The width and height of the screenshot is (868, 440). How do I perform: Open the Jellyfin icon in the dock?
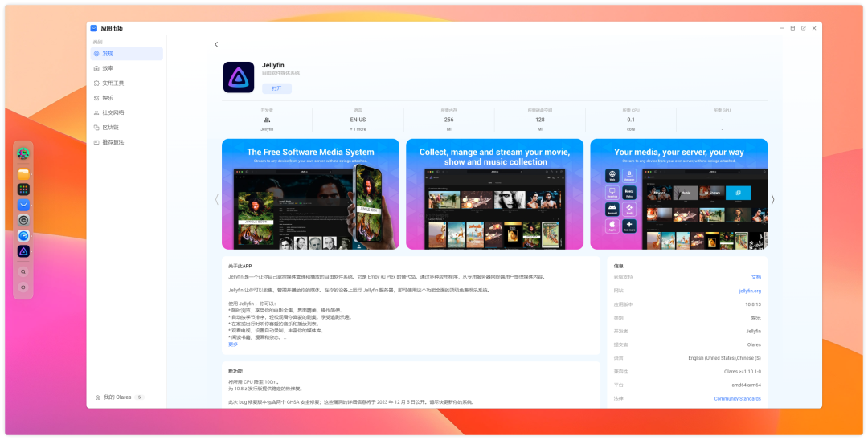tap(24, 251)
